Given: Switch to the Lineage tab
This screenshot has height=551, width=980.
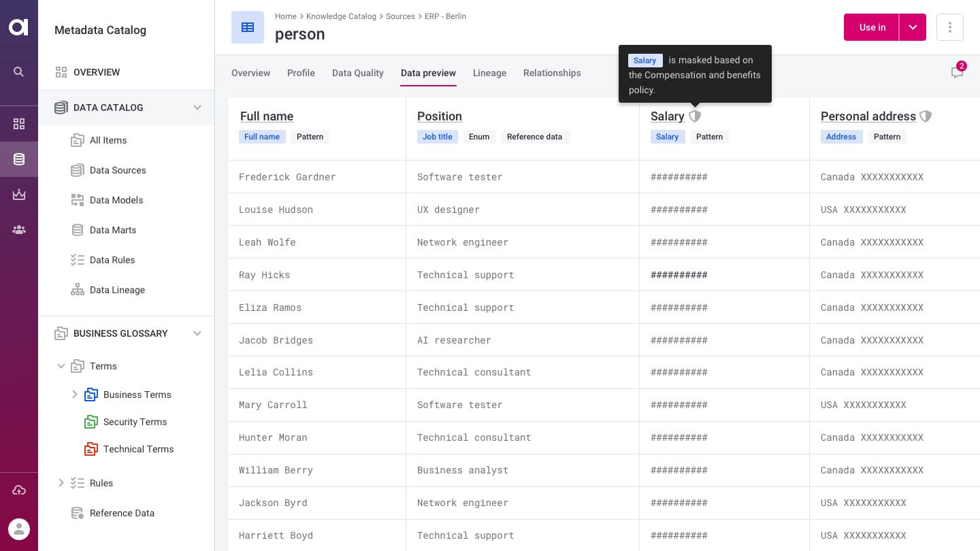Looking at the screenshot, I should (x=489, y=73).
